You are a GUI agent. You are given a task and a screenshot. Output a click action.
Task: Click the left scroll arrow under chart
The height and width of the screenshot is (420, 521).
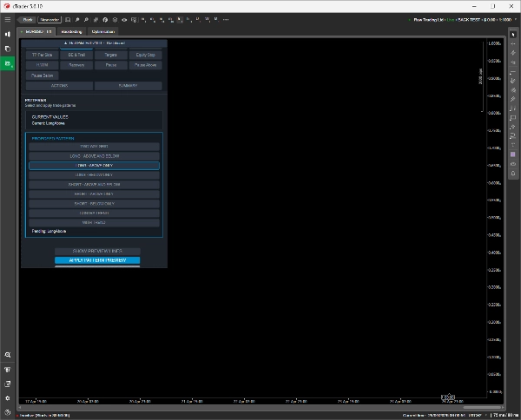[x=20, y=407]
